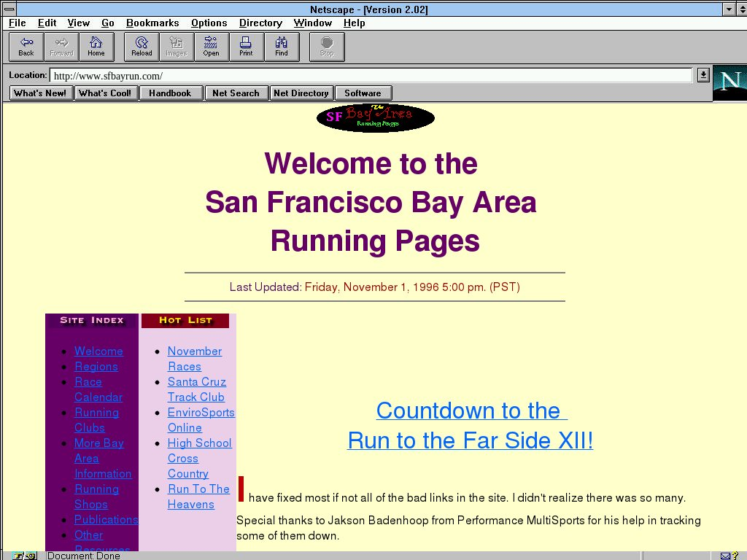Reload the current page
The width and height of the screenshot is (747, 560).
[142, 47]
